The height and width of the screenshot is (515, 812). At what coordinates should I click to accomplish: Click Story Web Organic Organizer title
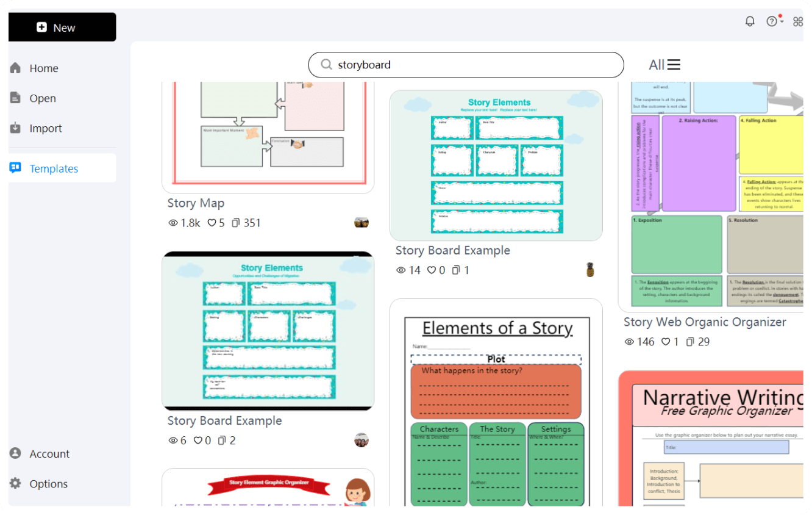click(x=705, y=322)
